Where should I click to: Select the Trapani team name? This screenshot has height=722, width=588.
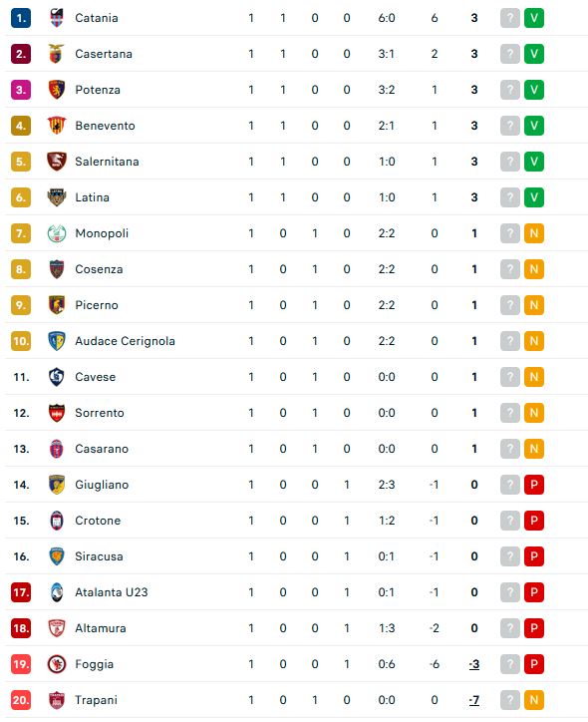96,700
